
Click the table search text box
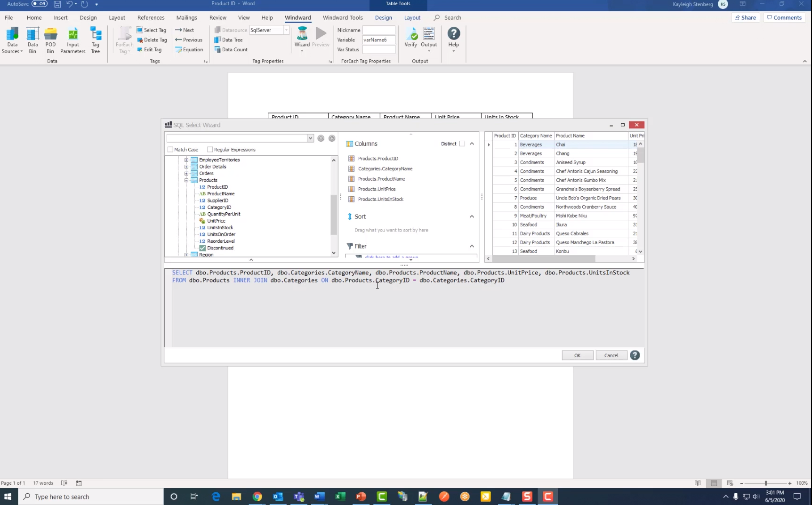(237, 138)
